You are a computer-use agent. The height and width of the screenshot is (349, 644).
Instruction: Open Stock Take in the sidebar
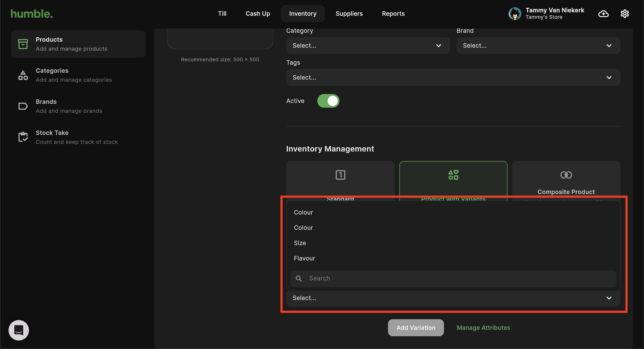point(78,137)
